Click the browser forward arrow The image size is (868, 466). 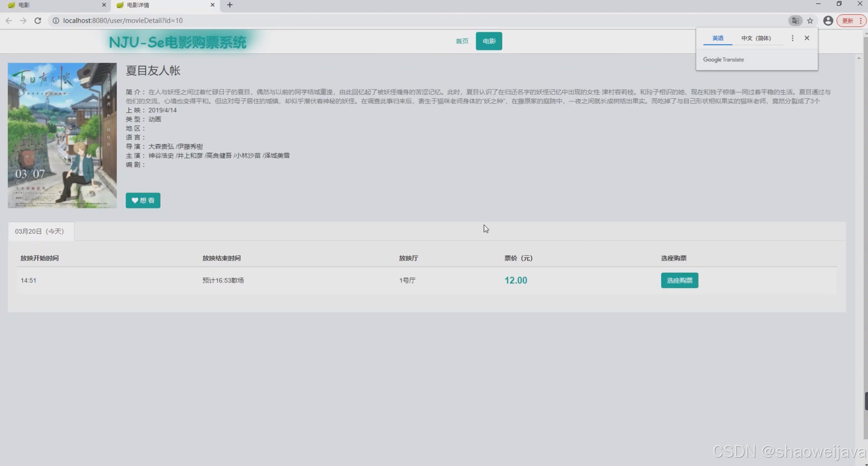coord(23,21)
